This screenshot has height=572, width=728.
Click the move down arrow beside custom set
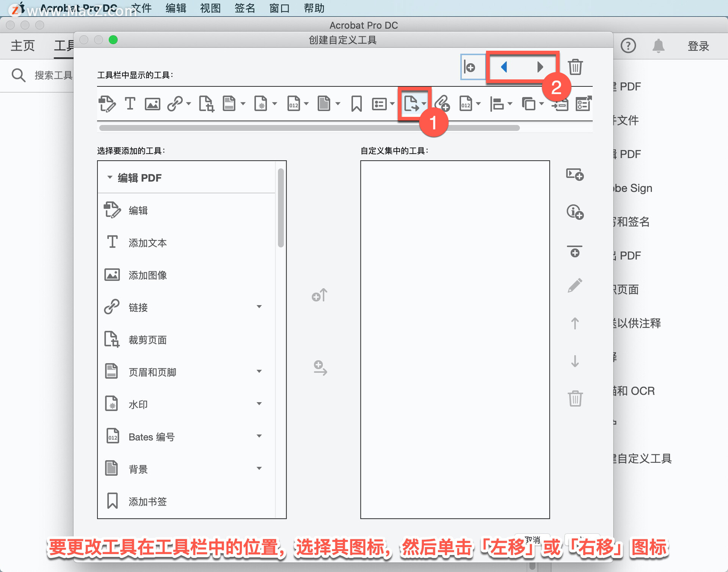click(x=575, y=361)
